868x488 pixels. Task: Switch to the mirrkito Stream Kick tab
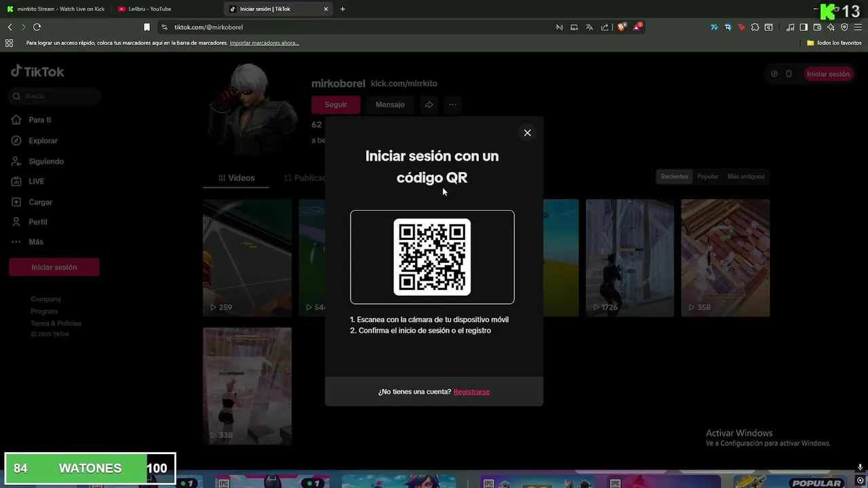pos(56,9)
